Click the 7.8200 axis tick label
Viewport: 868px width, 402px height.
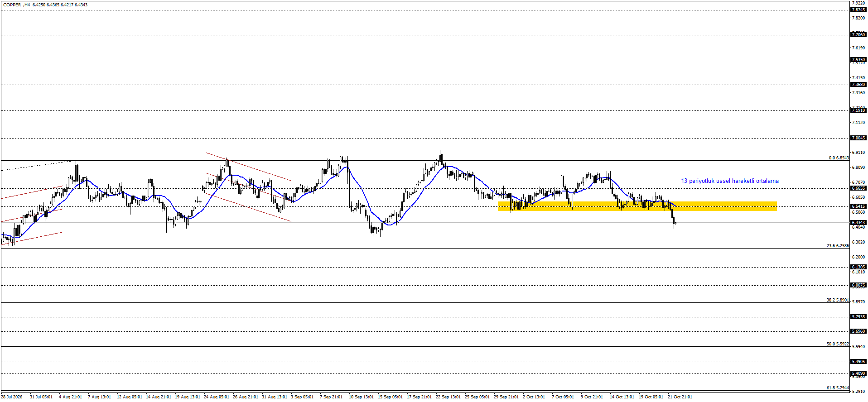[859, 18]
